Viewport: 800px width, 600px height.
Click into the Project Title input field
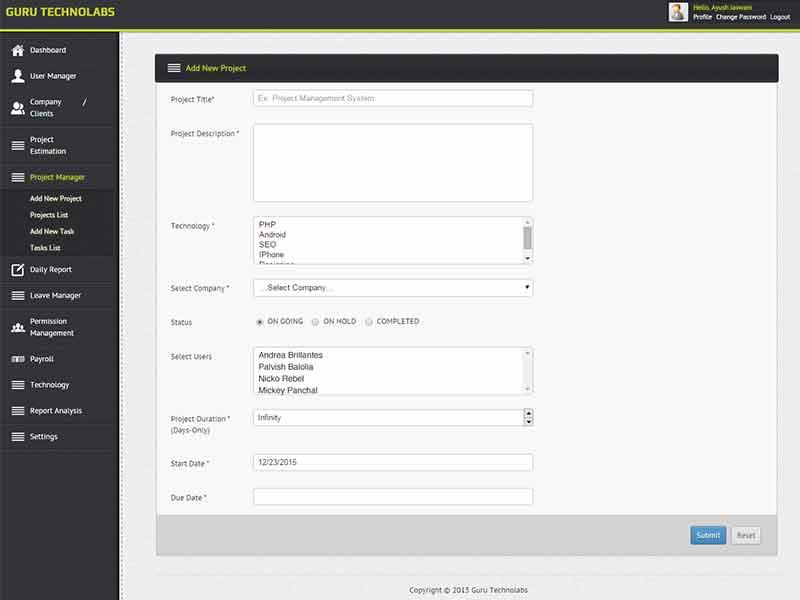[x=393, y=98]
